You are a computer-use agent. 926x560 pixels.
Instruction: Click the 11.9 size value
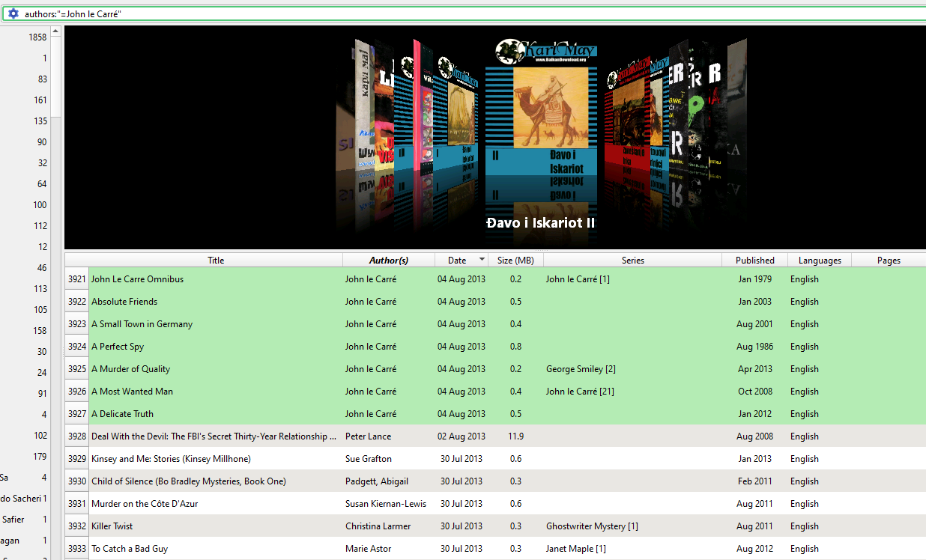(516, 436)
